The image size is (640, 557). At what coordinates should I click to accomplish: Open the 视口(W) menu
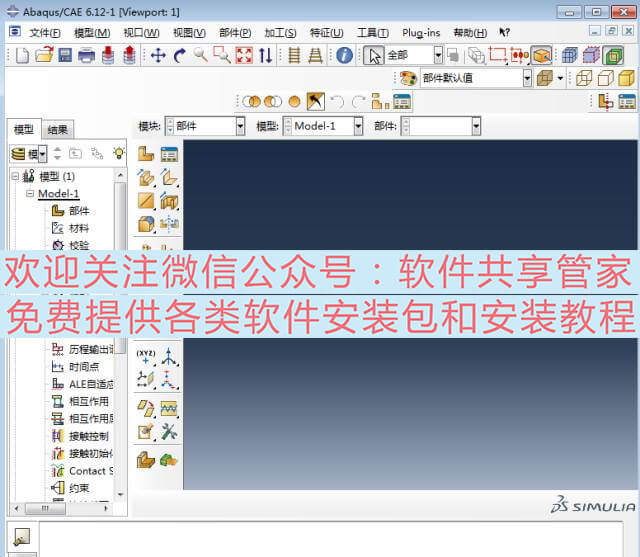[141, 33]
